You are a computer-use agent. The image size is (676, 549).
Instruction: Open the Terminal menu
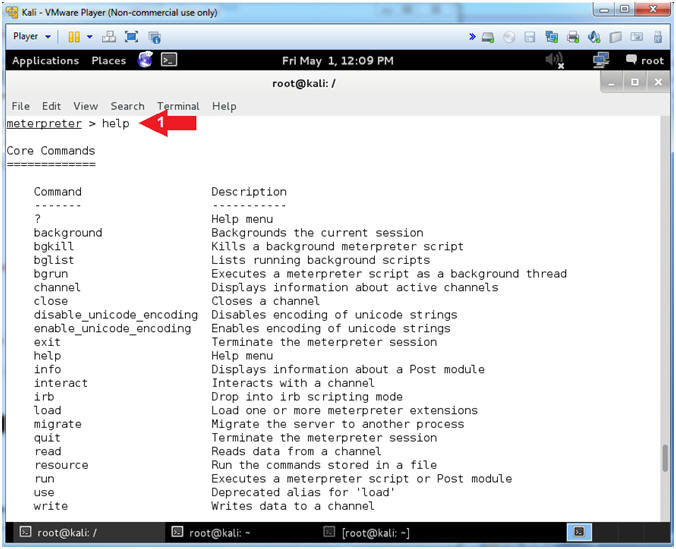178,106
